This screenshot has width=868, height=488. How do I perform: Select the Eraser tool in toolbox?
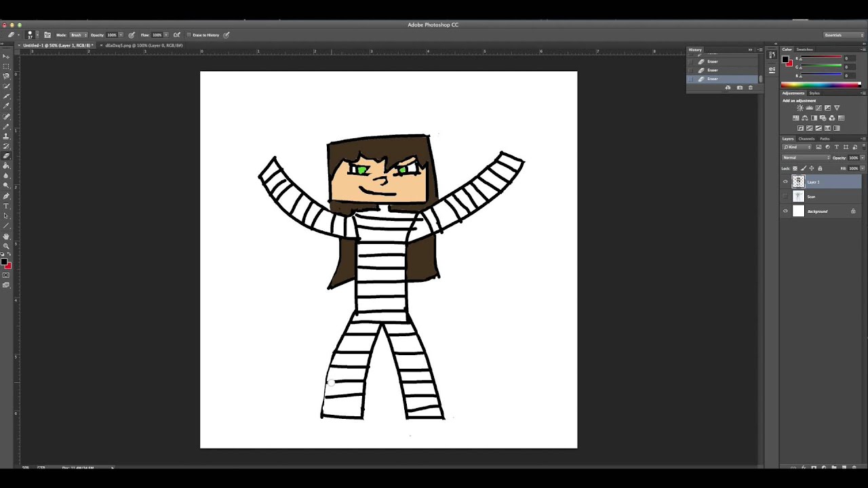point(6,156)
